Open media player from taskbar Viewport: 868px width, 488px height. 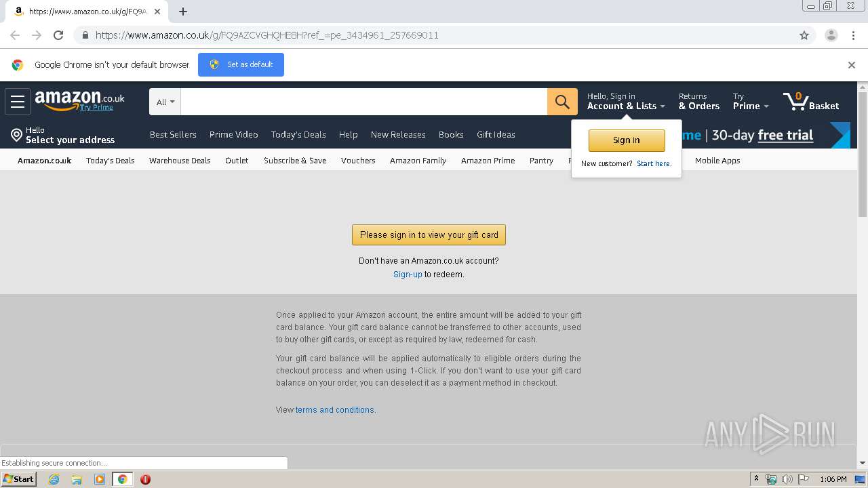[x=100, y=479]
